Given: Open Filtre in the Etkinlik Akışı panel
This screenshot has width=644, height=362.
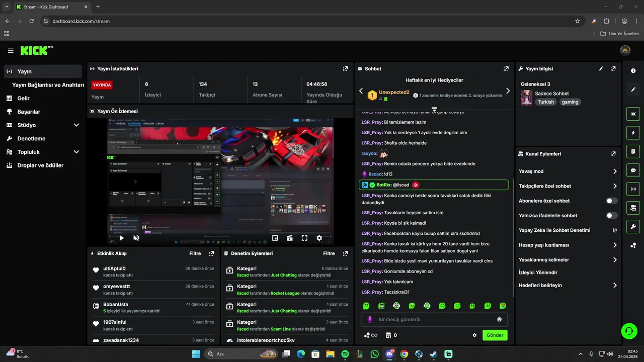Looking at the screenshot, I should 195,254.
